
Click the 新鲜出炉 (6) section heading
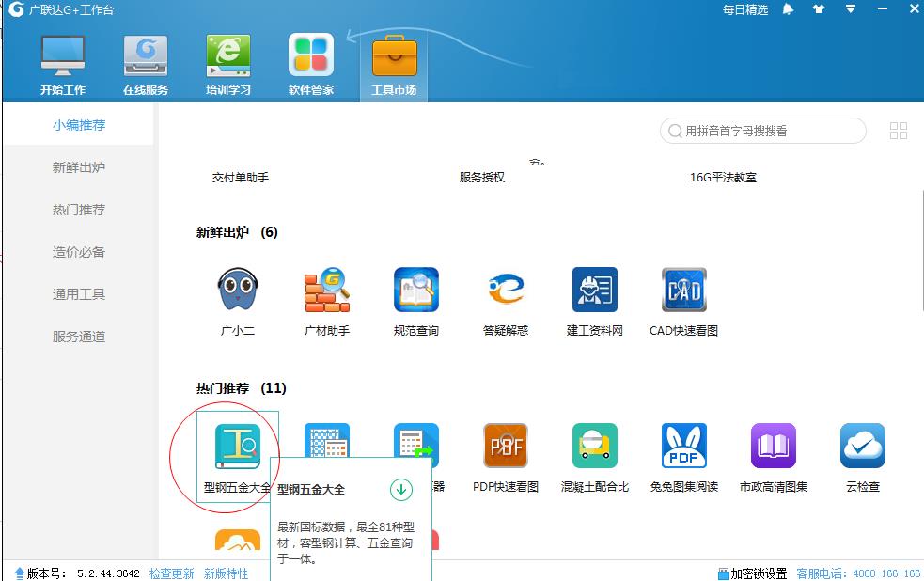tap(237, 232)
